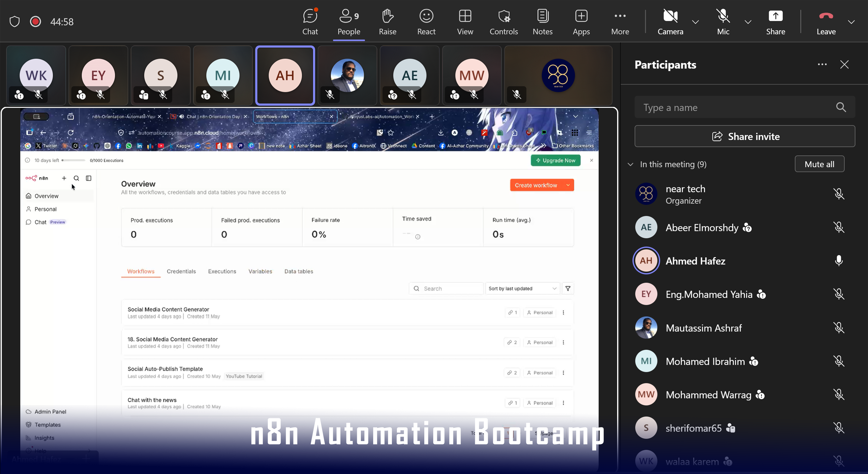Open options for Social Auto-Publish Template row
The image size is (868, 474).
pos(563,373)
